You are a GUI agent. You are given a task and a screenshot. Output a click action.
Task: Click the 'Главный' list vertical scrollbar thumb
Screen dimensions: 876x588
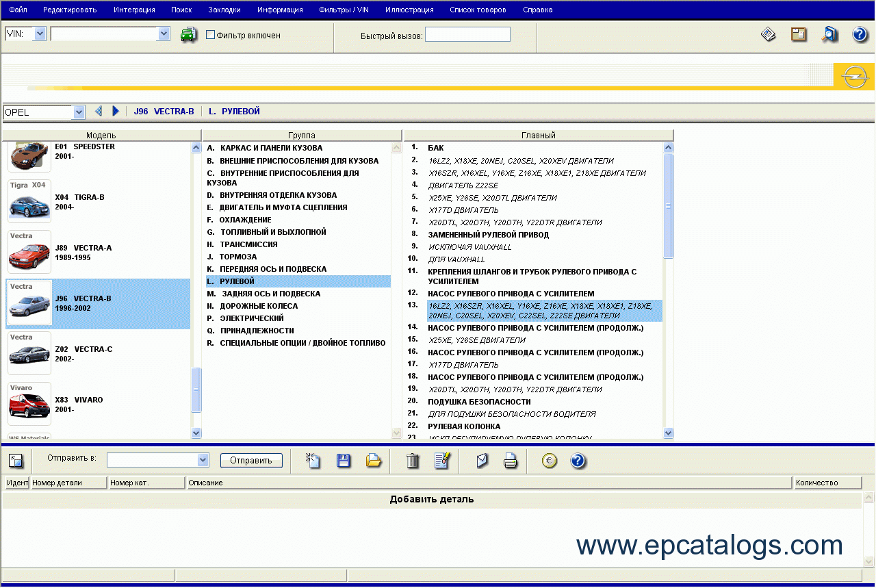pyautogui.click(x=669, y=205)
